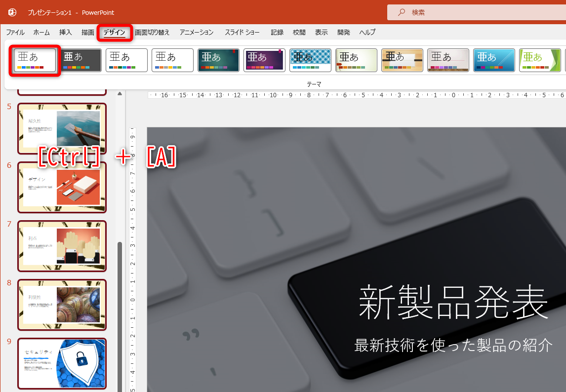The image size is (566, 392).
Task: Select the green-edged theme at the gallery's right end
Action: point(540,60)
